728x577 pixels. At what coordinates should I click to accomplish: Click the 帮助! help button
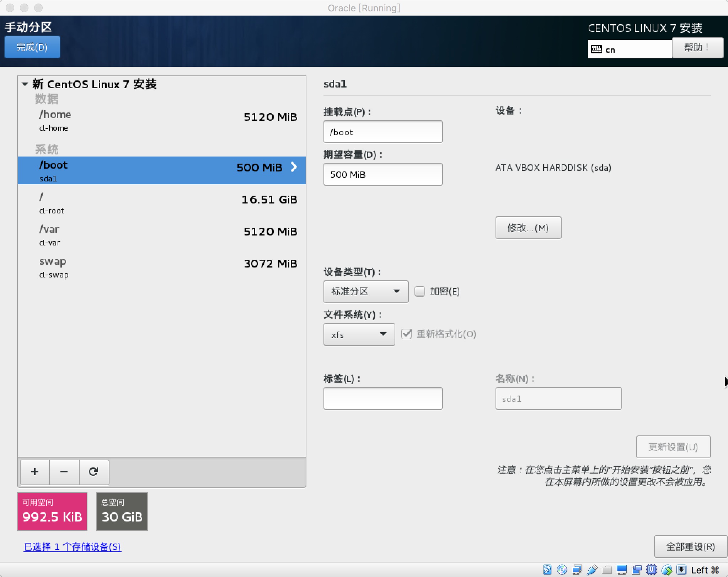point(697,47)
